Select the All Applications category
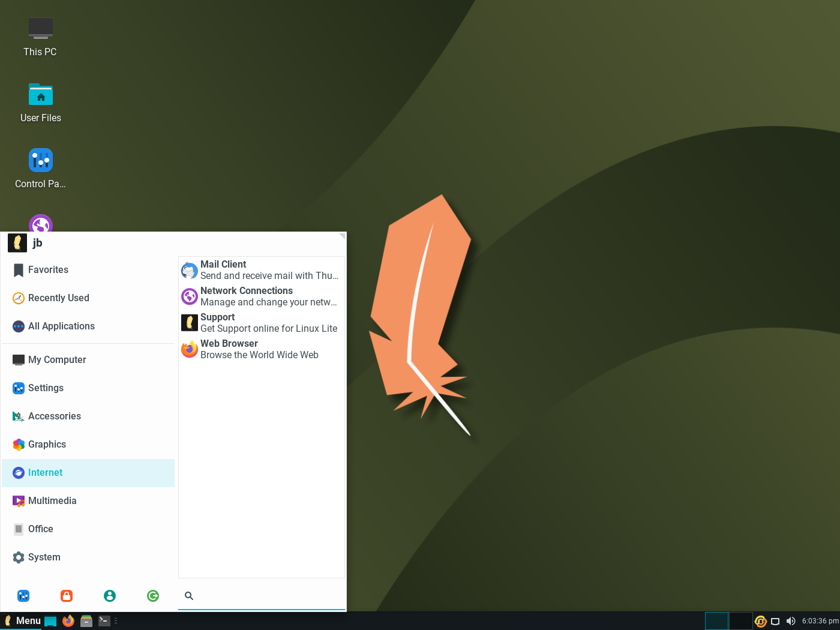 coord(88,326)
